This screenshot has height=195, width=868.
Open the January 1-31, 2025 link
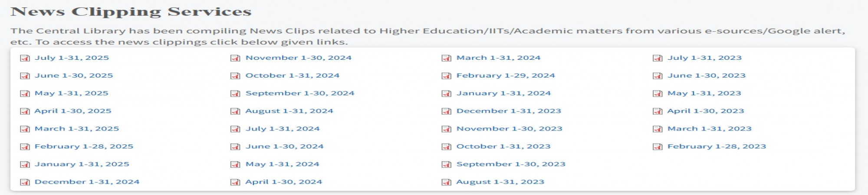click(82, 164)
